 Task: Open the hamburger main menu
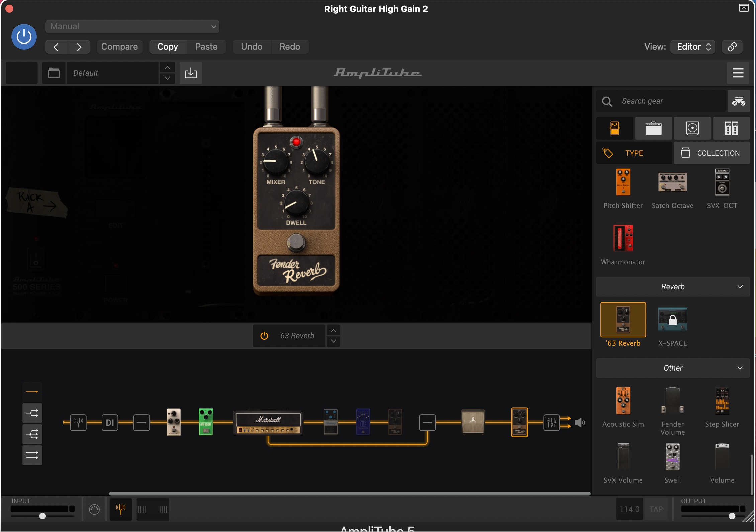coord(738,73)
